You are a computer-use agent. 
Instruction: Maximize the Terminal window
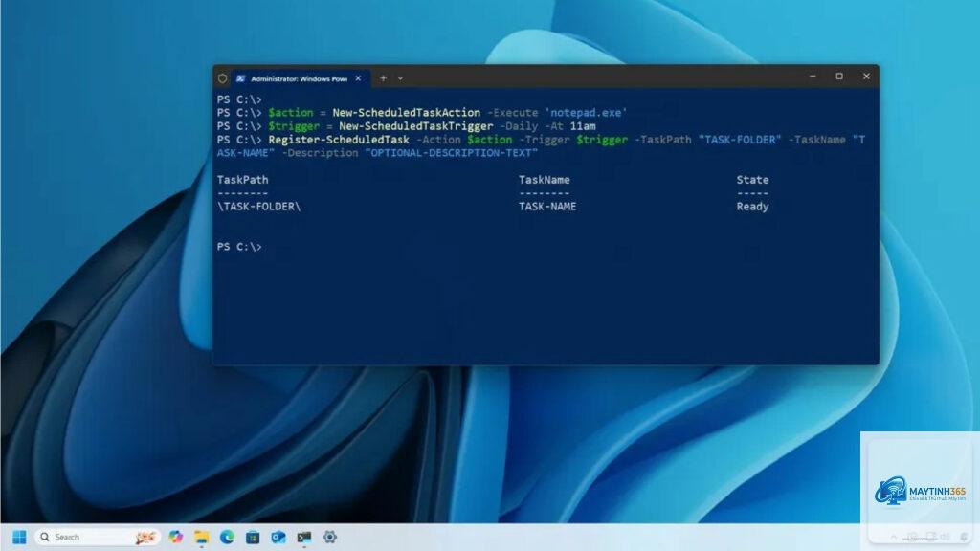point(839,77)
